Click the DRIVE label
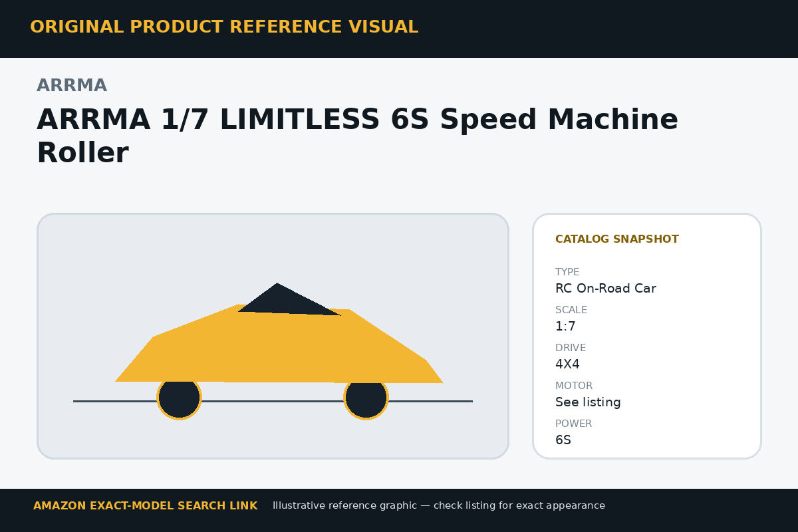The height and width of the screenshot is (532, 798). pyautogui.click(x=571, y=348)
